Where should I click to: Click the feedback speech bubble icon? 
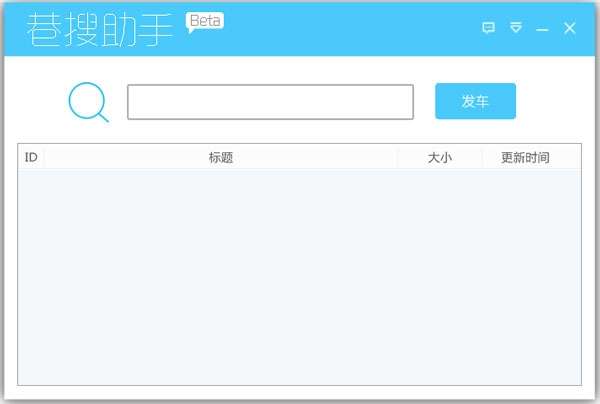488,28
